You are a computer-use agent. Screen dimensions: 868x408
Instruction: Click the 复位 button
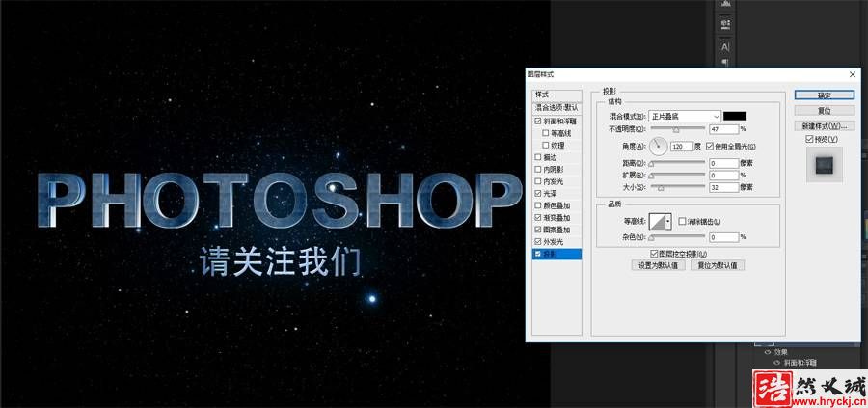825,110
